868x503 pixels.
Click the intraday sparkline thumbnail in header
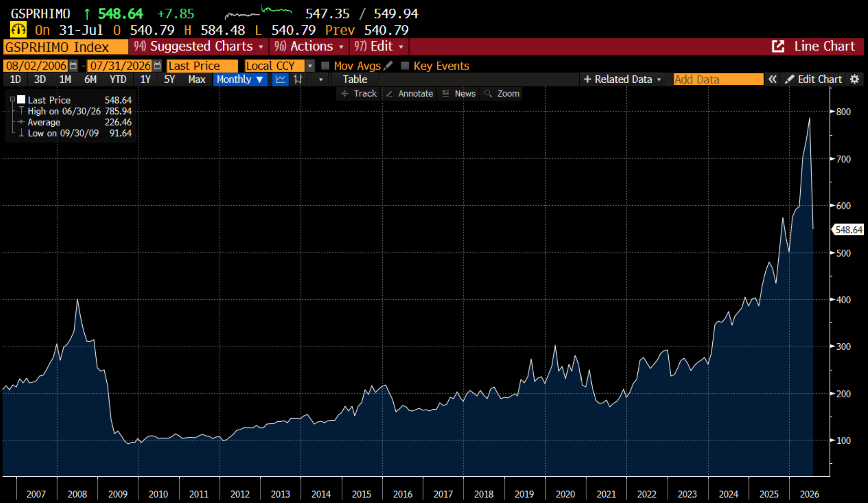(258, 12)
